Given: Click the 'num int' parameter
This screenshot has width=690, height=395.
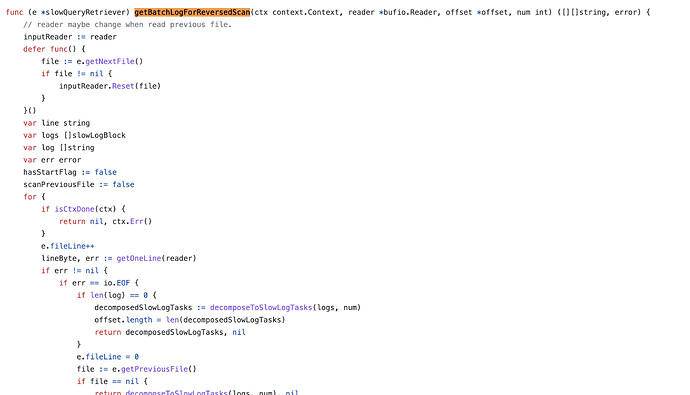Looking at the screenshot, I should pyautogui.click(x=532, y=12).
